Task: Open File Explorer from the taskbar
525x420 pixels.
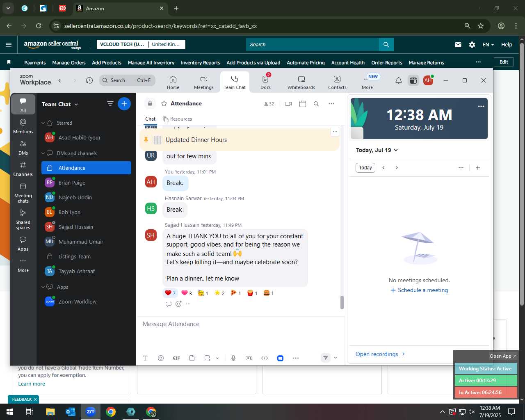Action: point(50,412)
